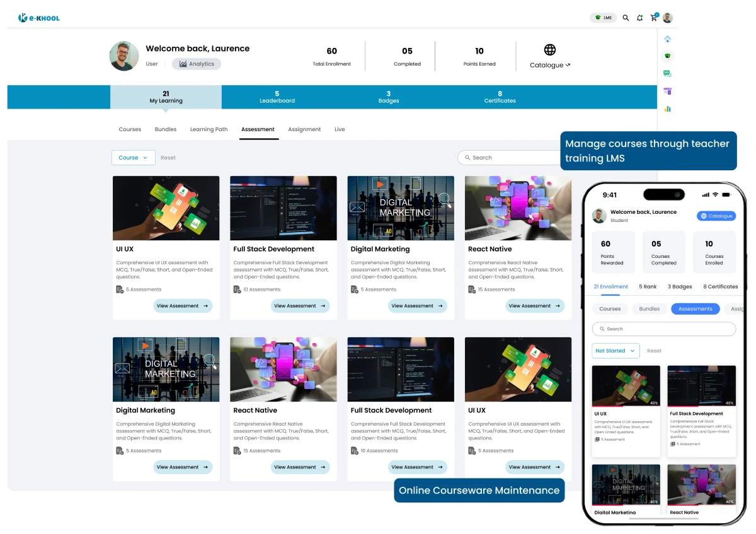
Task: Click the e-KHOOL logo
Action: pos(38,18)
